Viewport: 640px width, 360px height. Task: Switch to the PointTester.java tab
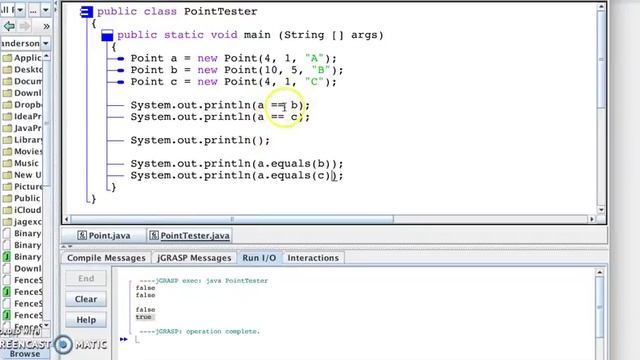189,236
